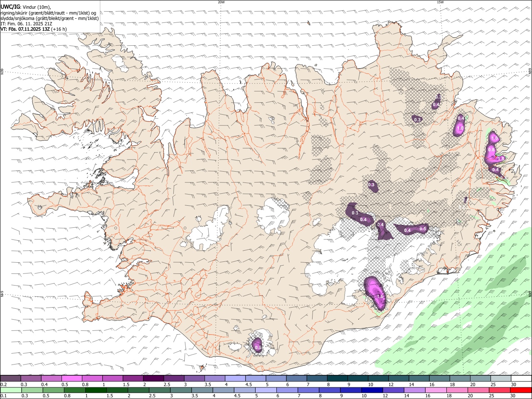Select the bright red above-30 rain legend swatch
Viewport: 532px width, 399px height.
[521, 390]
